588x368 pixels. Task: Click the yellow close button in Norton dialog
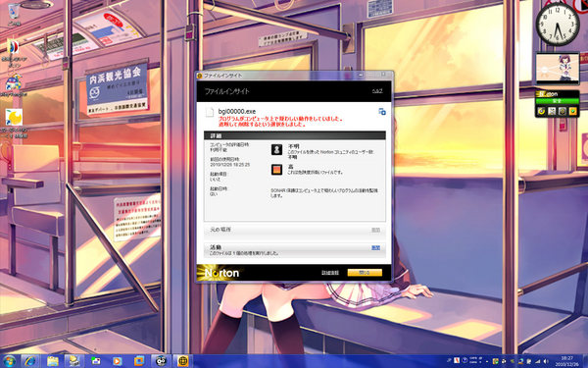point(365,273)
